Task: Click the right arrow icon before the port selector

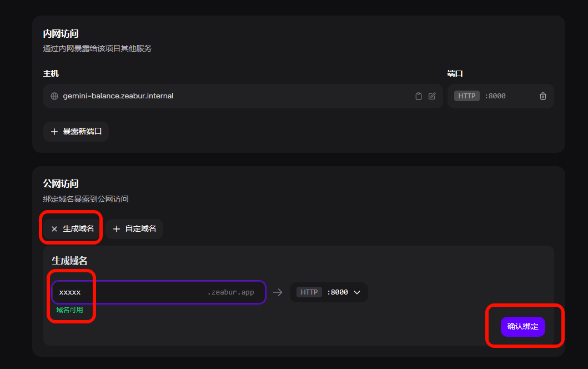Action: pos(278,292)
